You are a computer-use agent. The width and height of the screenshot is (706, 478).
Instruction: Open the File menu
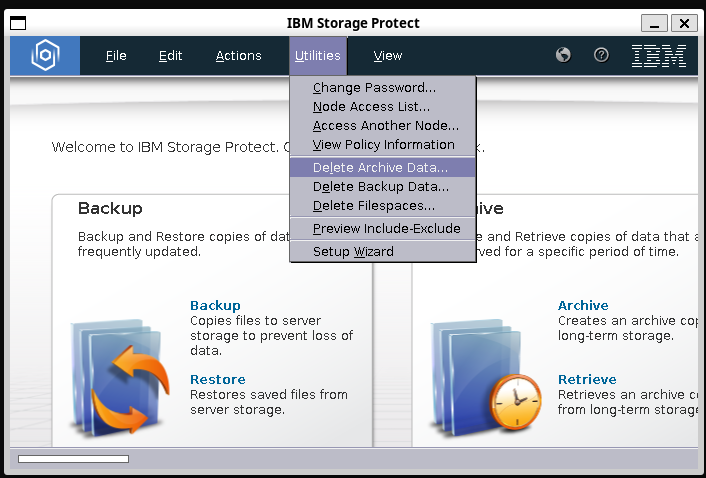(116, 56)
